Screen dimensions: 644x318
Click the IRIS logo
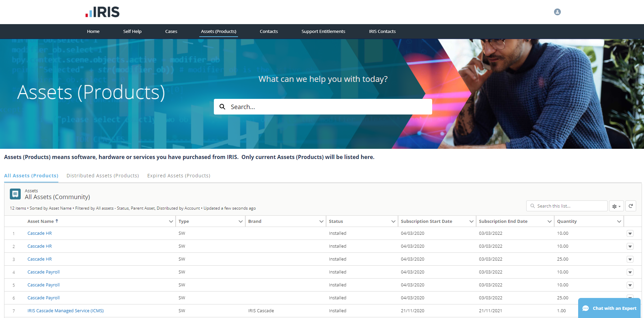[103, 12]
